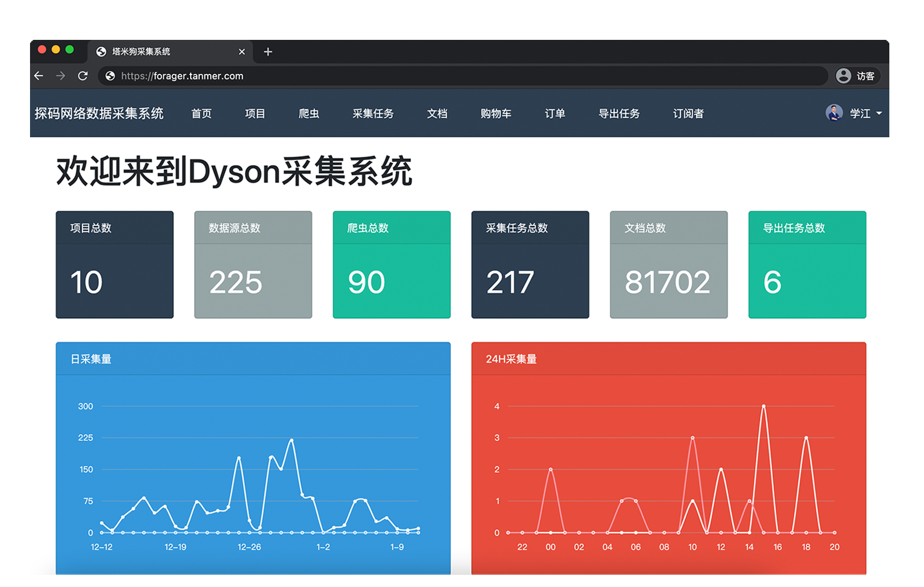
Task: Click the value 225 in 数据源总数 card
Action: point(236,282)
